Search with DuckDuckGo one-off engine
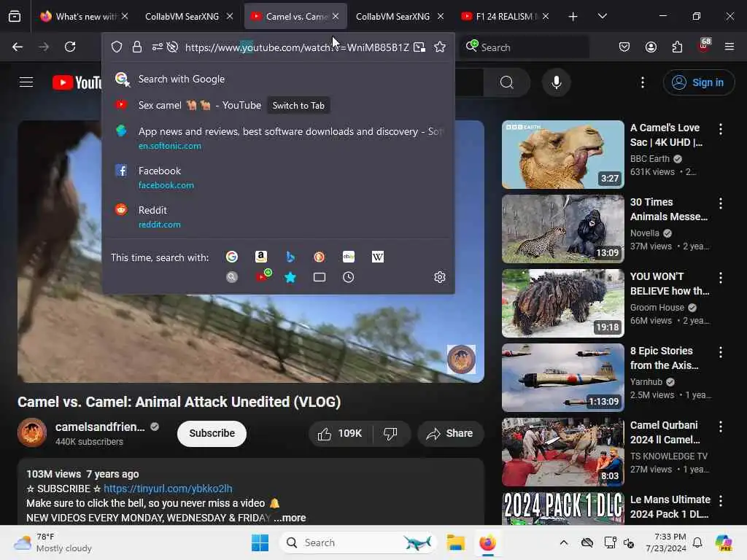The width and height of the screenshot is (747, 560). point(320,257)
